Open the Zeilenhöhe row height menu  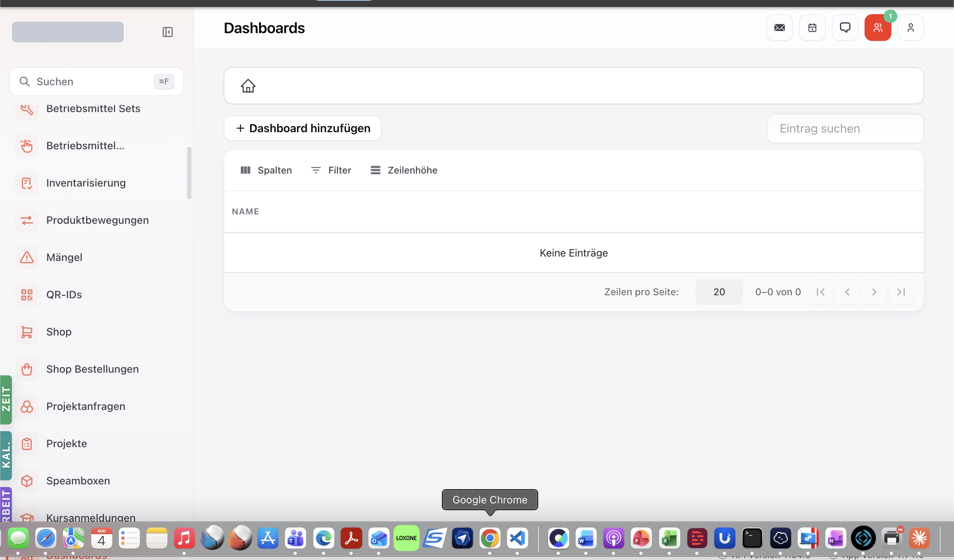coord(404,170)
